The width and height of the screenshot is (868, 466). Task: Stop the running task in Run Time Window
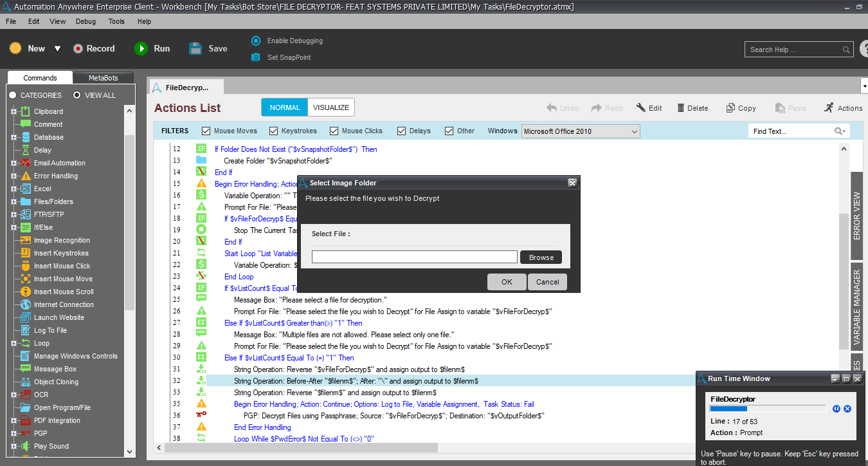pos(847,409)
